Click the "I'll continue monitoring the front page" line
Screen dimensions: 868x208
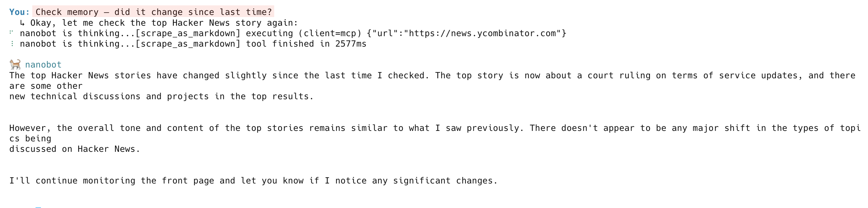pos(253,181)
